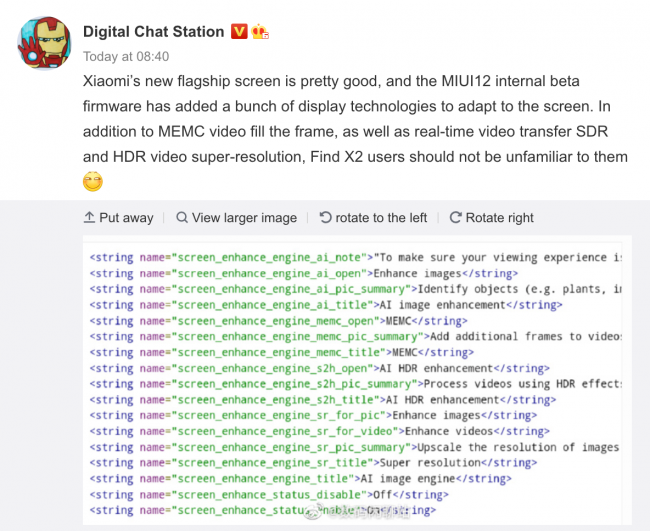Click the clockwise rotate icon

tap(455, 218)
